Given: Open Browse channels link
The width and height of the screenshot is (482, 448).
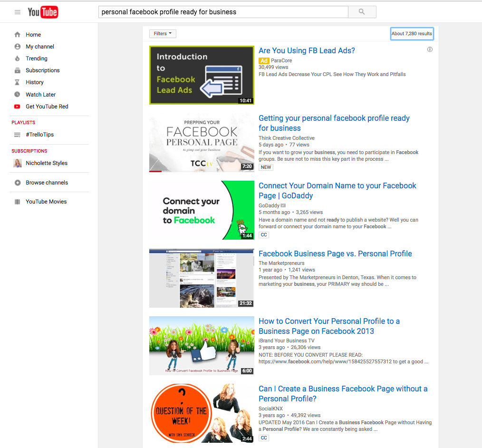Looking at the screenshot, I should tap(47, 183).
